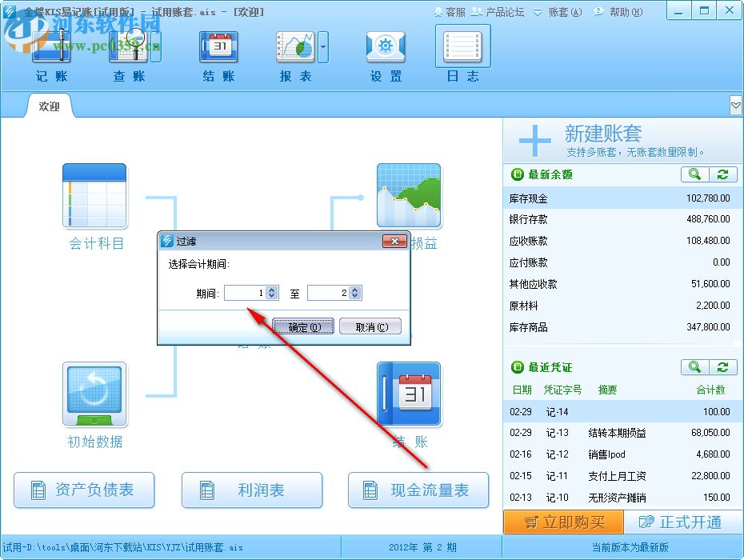
Task: Open the 会计科目 accounts icon
Action: point(94,196)
